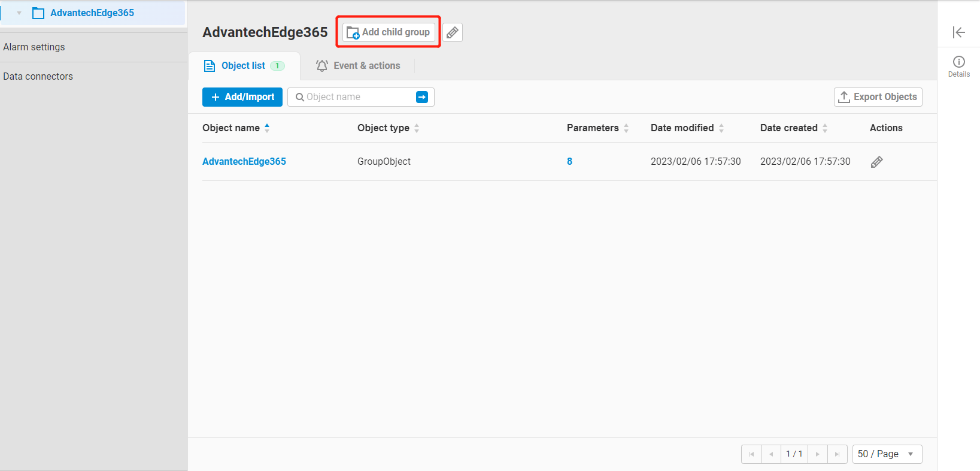This screenshot has height=471, width=980.
Task: Submit search with blue arrow icon
Action: [422, 97]
